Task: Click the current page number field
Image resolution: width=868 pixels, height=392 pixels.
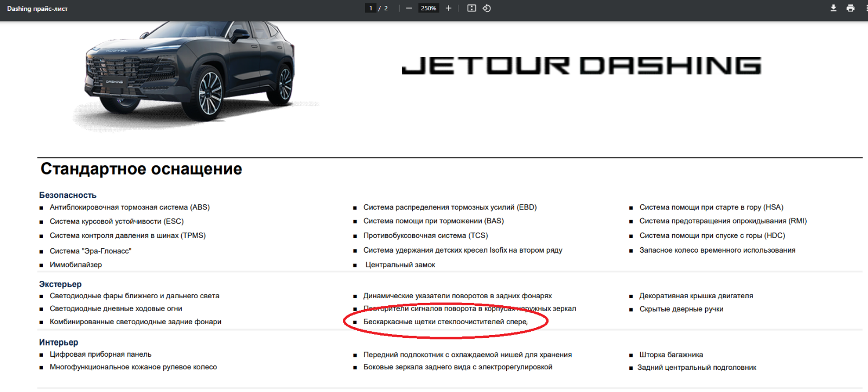Action: [371, 8]
